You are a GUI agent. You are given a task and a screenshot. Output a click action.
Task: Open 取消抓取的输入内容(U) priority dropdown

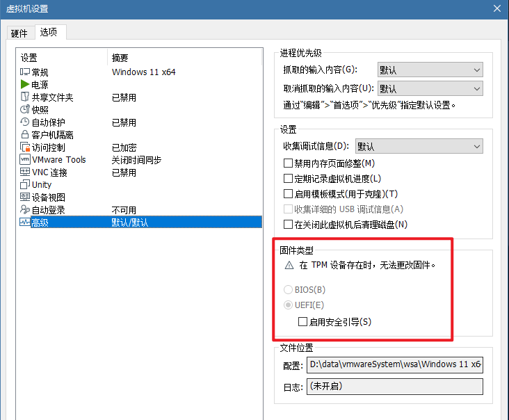pyautogui.click(x=430, y=88)
